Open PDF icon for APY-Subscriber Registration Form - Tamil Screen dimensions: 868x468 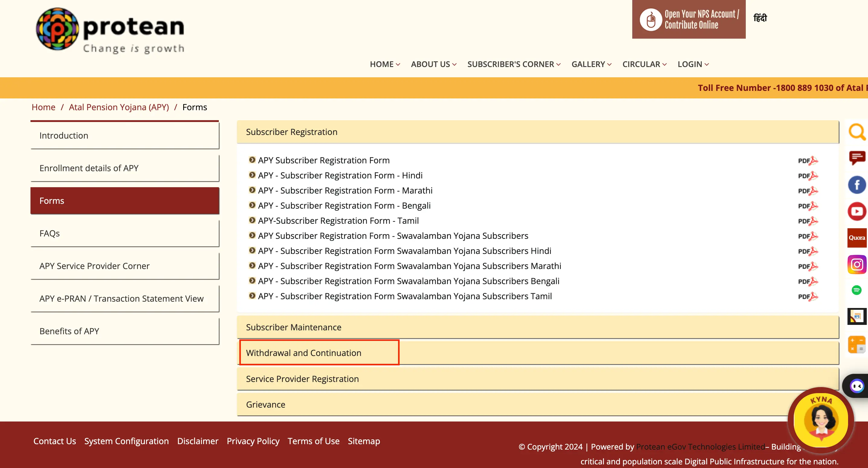[x=808, y=221]
